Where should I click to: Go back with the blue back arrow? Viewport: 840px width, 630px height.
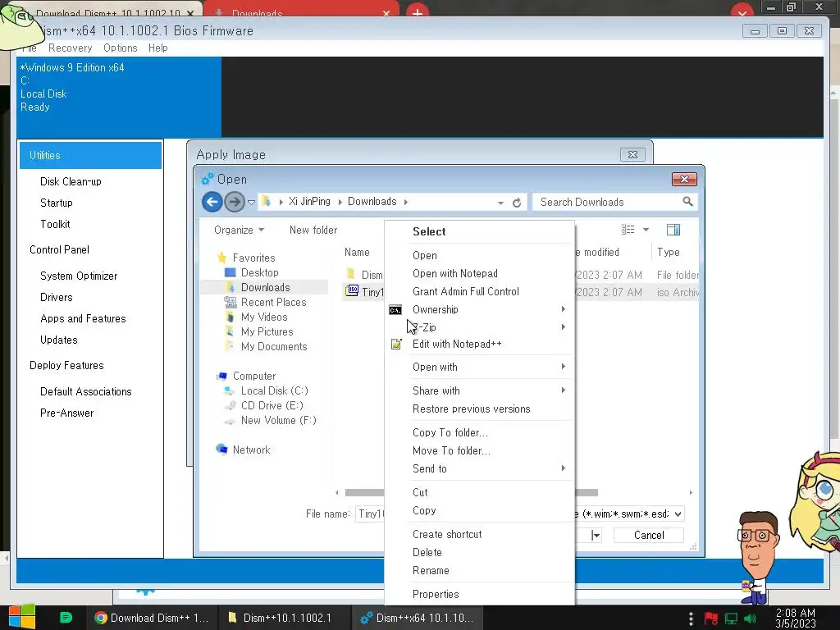pyautogui.click(x=212, y=202)
